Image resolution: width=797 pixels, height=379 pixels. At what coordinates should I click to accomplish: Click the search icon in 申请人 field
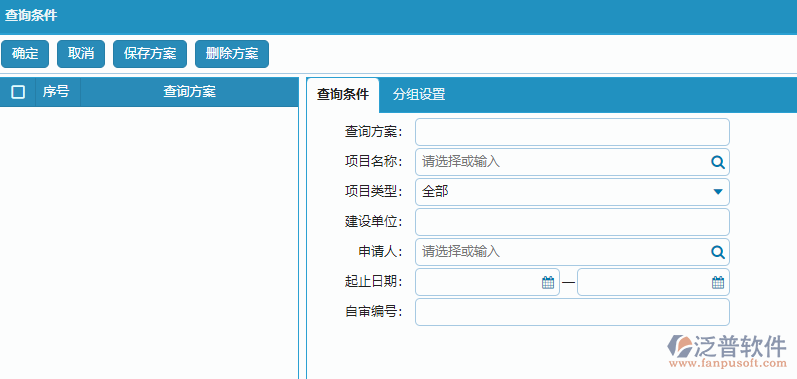(717, 252)
